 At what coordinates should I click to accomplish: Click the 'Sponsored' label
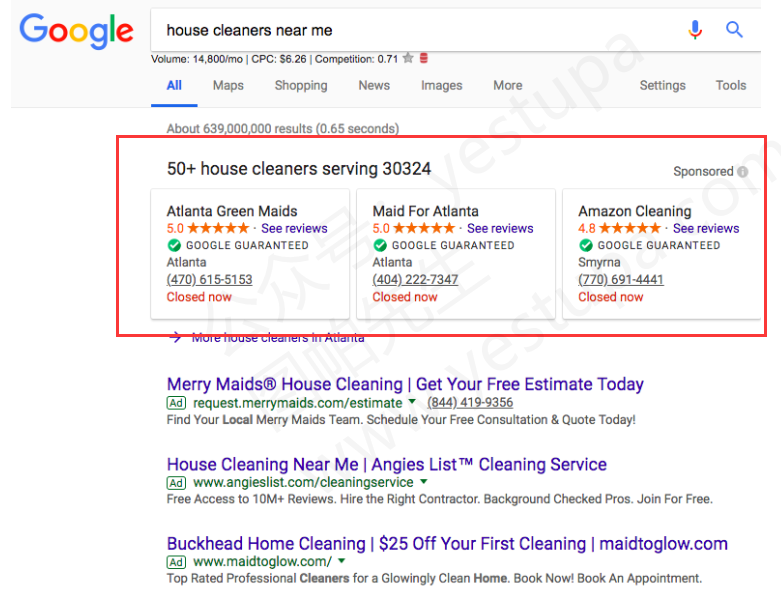point(703,172)
